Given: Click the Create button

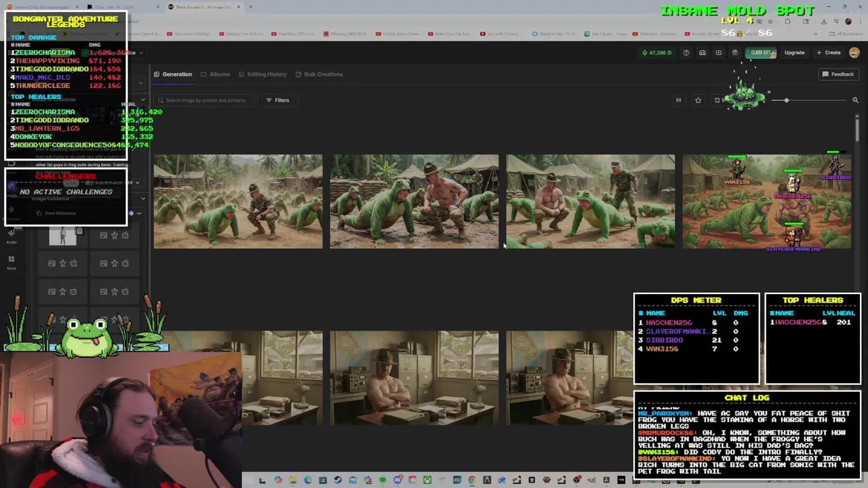Looking at the screenshot, I should [x=829, y=52].
